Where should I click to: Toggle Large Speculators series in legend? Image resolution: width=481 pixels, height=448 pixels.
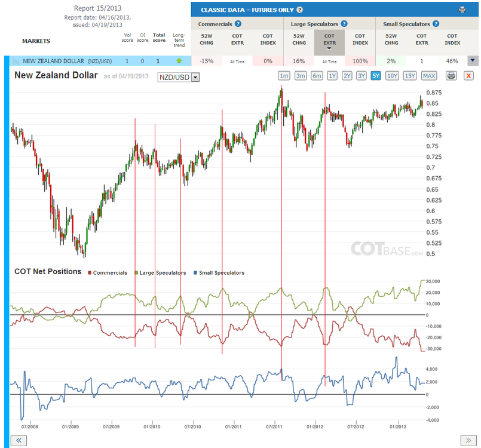(161, 272)
